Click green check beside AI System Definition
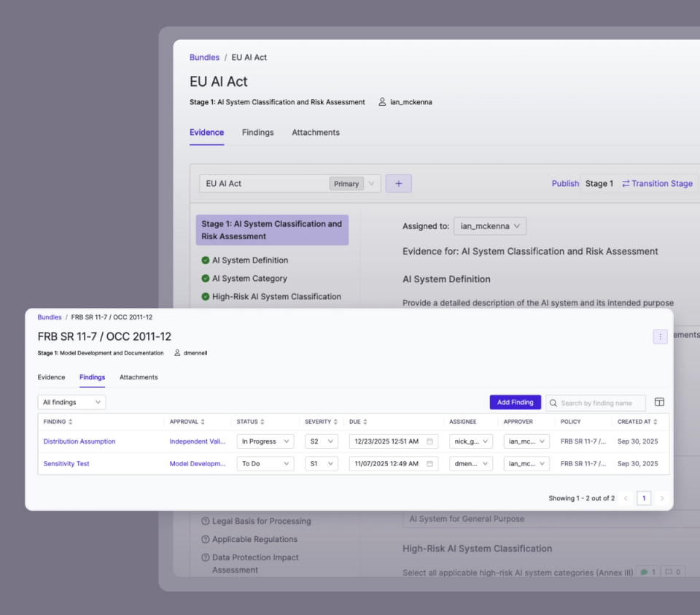This screenshot has height=615, width=700. point(206,260)
